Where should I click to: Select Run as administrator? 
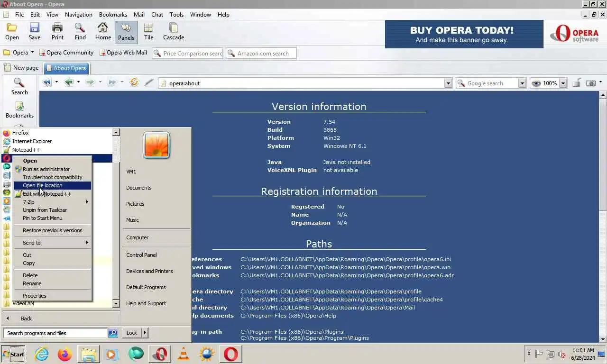click(x=52, y=169)
